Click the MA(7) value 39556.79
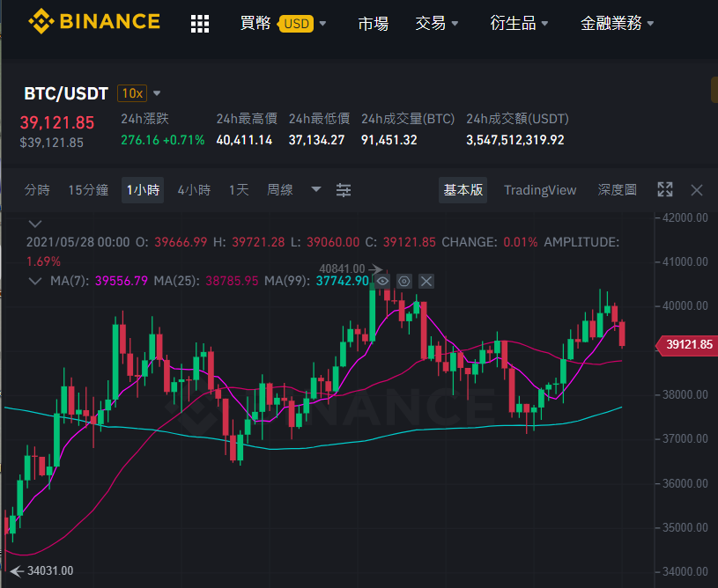 (122, 281)
